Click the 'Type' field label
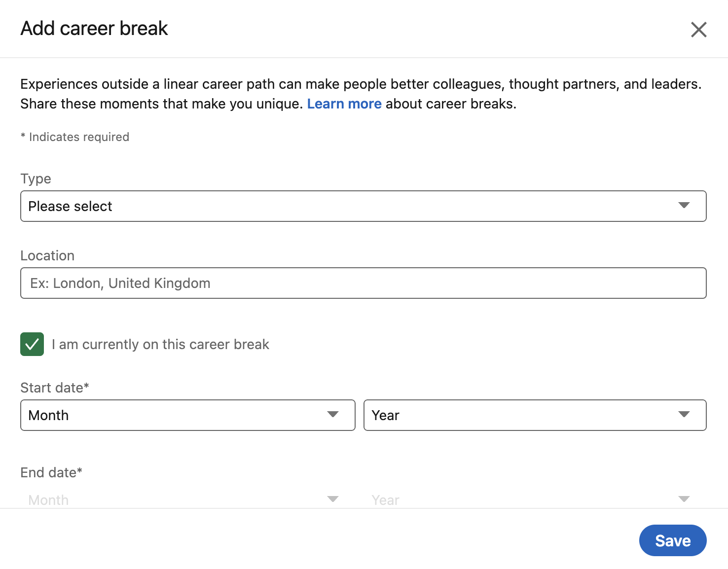 (x=36, y=178)
